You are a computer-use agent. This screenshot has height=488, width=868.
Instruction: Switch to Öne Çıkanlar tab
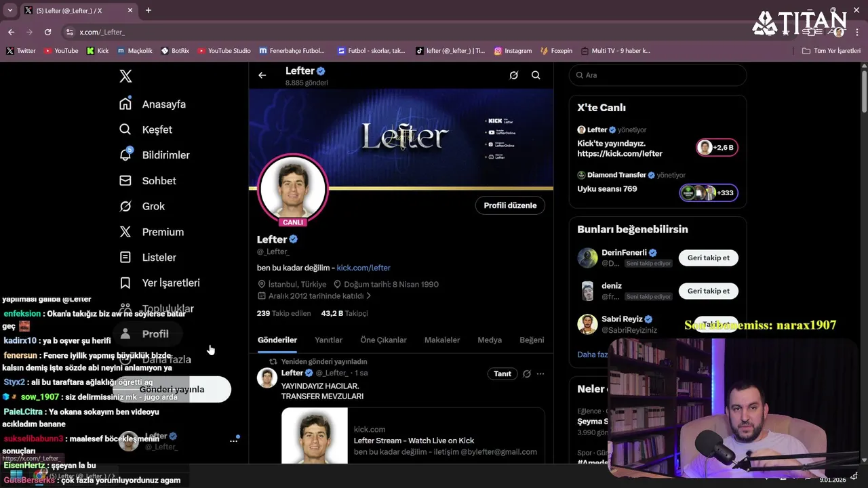383,340
